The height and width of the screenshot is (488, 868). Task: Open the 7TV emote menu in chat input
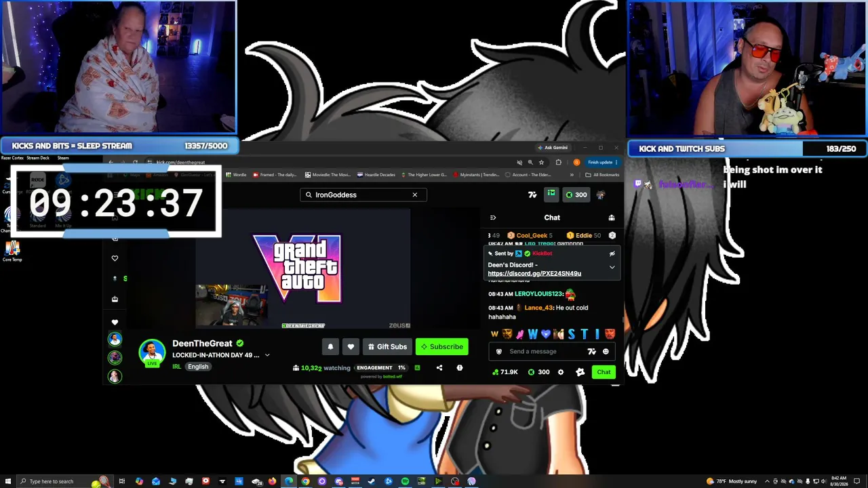592,351
